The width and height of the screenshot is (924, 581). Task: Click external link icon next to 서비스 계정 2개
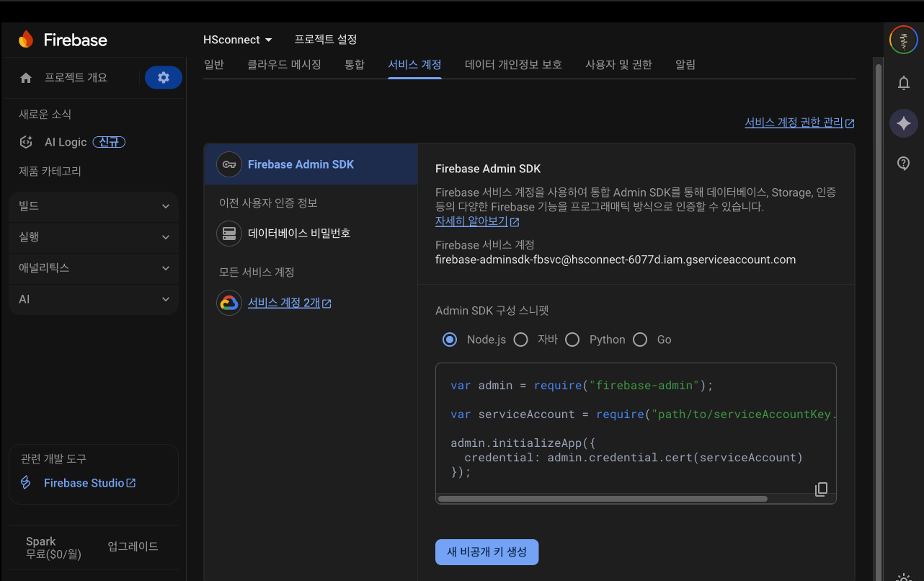coord(326,303)
